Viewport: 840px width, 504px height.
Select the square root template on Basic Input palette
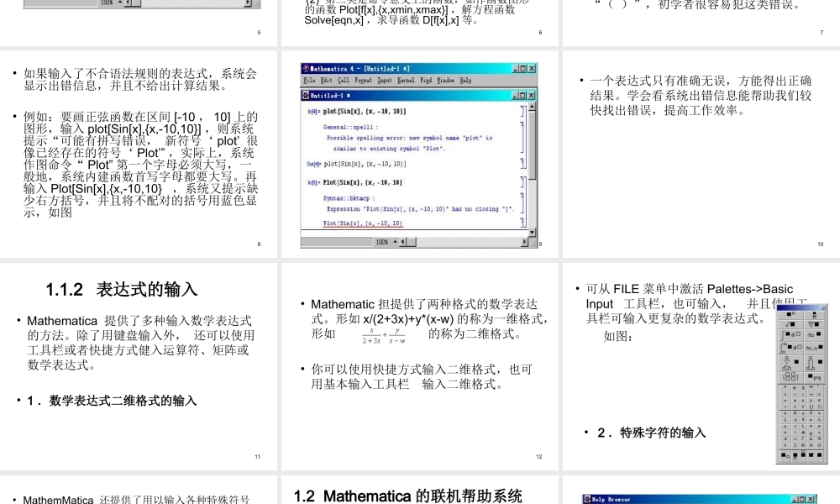coord(789,323)
